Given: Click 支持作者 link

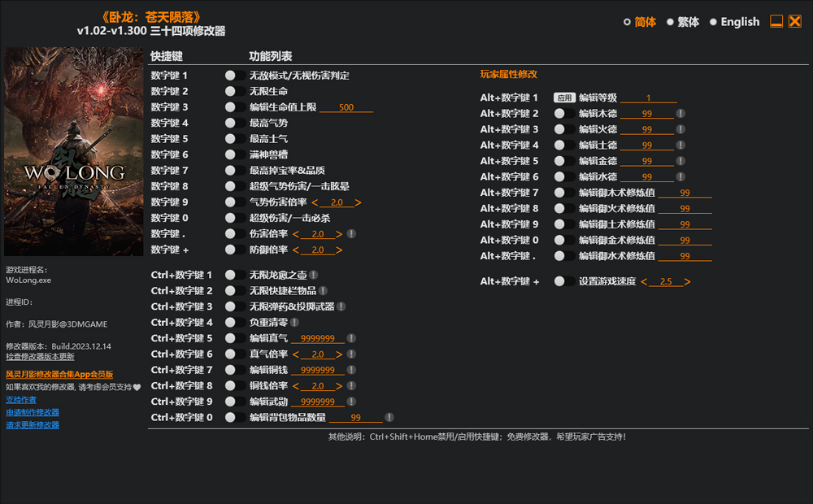Looking at the screenshot, I should click(21, 400).
